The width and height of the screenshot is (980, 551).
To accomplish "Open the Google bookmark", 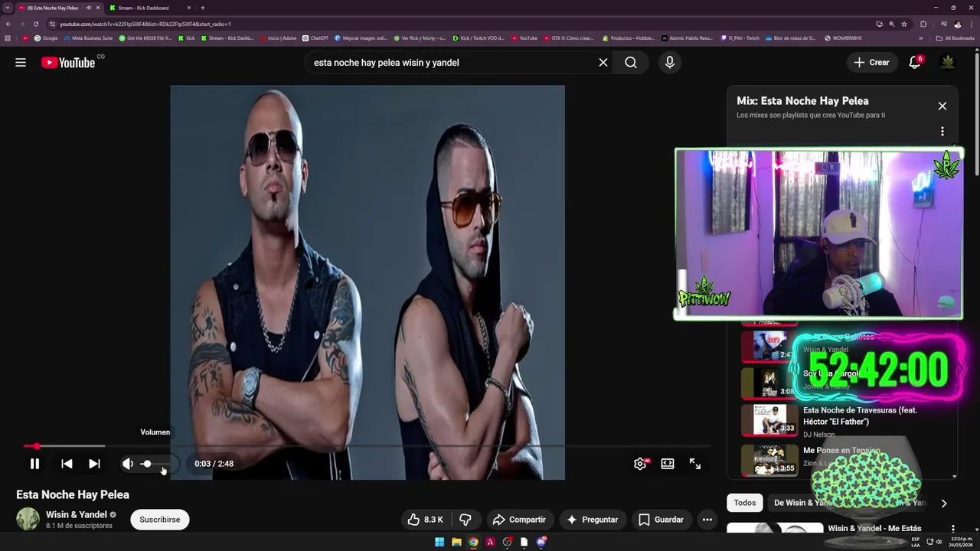I will [x=46, y=38].
